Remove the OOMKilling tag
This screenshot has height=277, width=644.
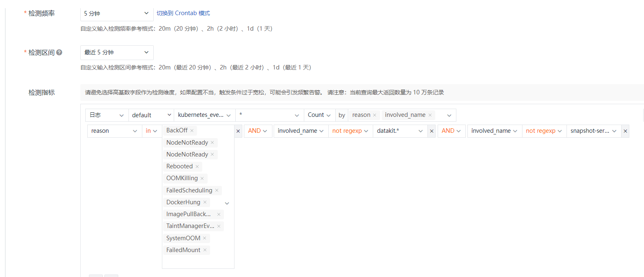(x=202, y=179)
